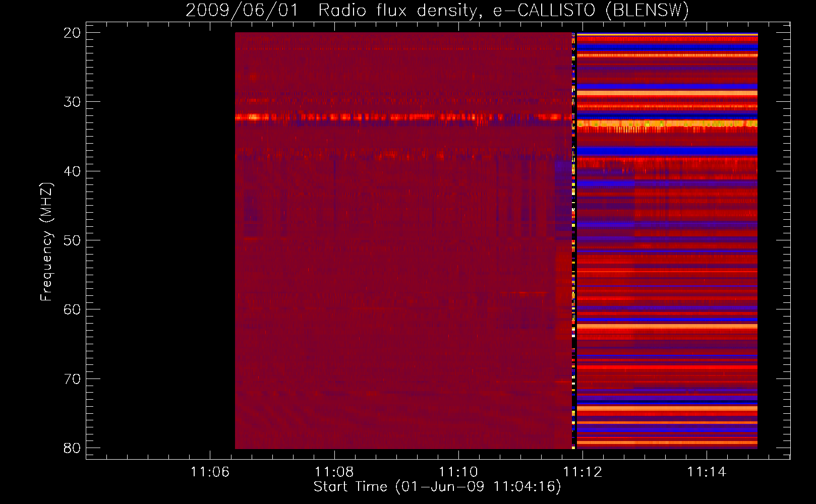Screen dimensions: 816x504
Task: Click the 'Start Time (01-Jun-09 11:04:16)' axis label
Action: click(x=437, y=487)
